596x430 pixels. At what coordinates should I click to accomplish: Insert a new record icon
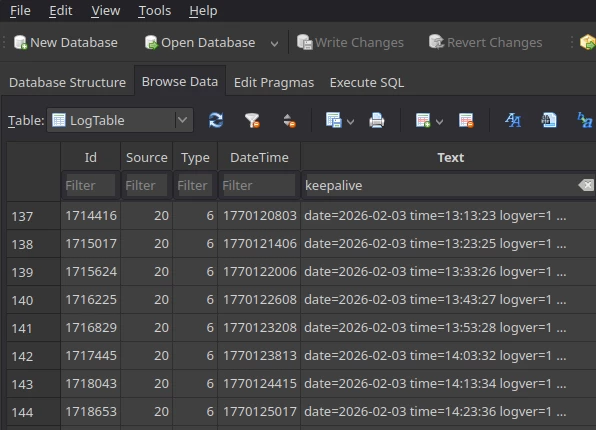(423, 120)
